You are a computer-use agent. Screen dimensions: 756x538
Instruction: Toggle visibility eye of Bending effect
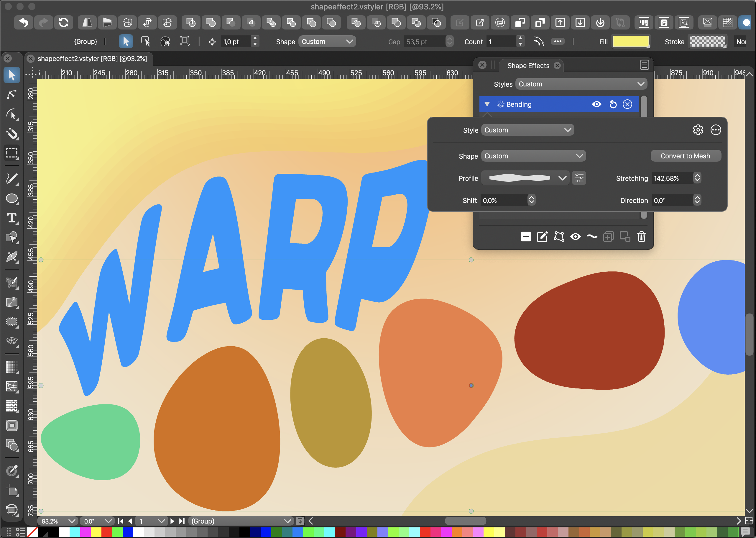coord(596,104)
